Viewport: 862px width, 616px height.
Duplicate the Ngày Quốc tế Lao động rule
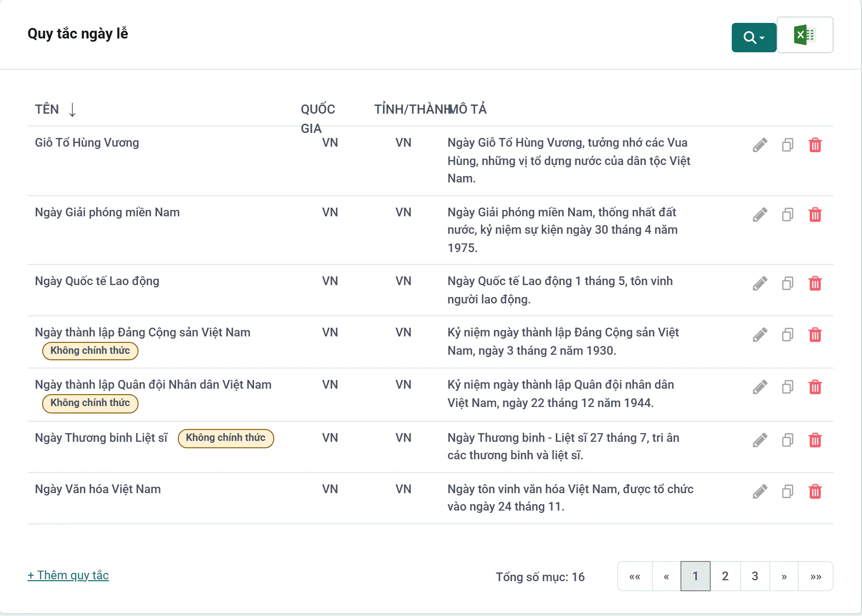click(x=788, y=284)
